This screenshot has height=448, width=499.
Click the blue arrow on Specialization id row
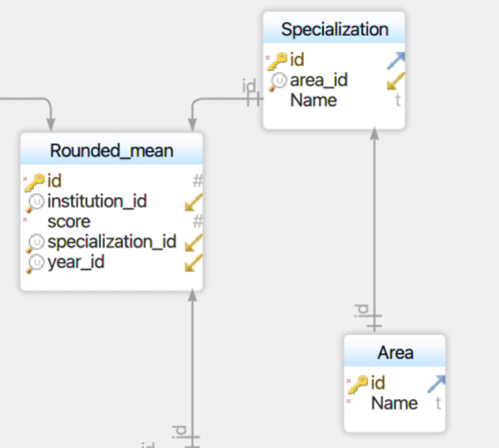tap(396, 61)
